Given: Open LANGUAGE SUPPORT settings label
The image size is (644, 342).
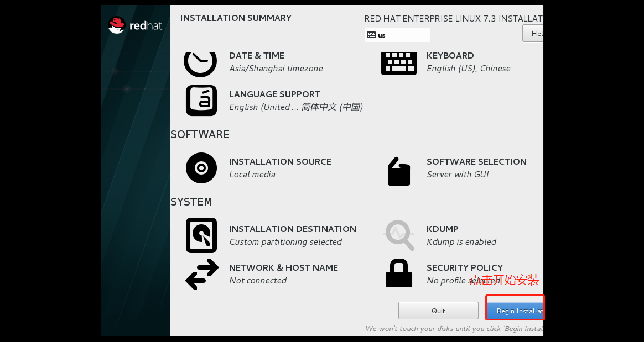Looking at the screenshot, I should 274,94.
